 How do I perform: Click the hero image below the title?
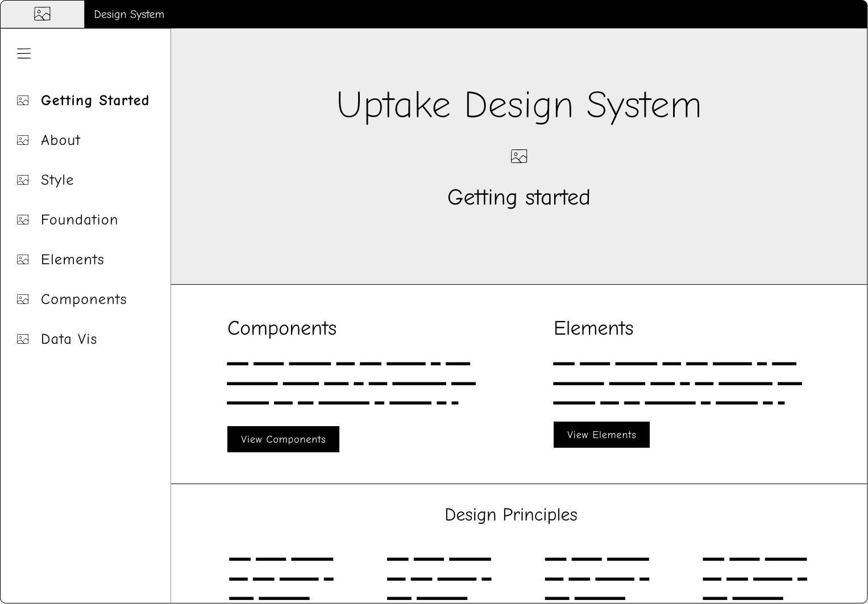[519, 156]
